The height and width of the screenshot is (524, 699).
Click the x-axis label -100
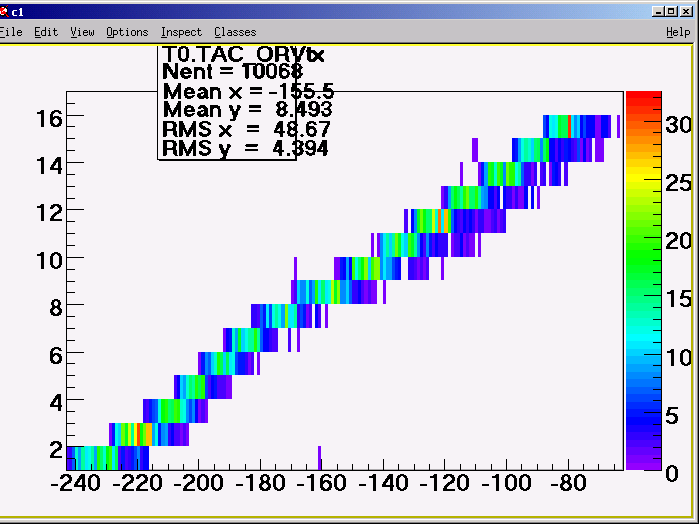pyautogui.click(x=506, y=483)
